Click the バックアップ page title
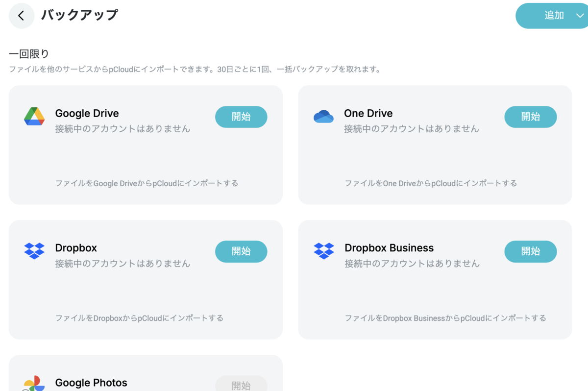The image size is (588, 391). [79, 15]
